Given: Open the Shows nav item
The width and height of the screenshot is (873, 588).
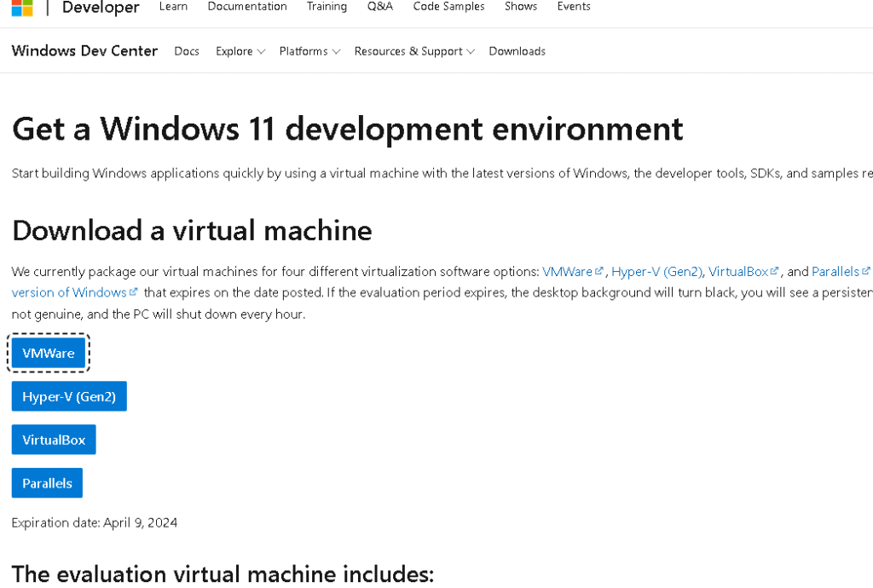Looking at the screenshot, I should [x=521, y=7].
